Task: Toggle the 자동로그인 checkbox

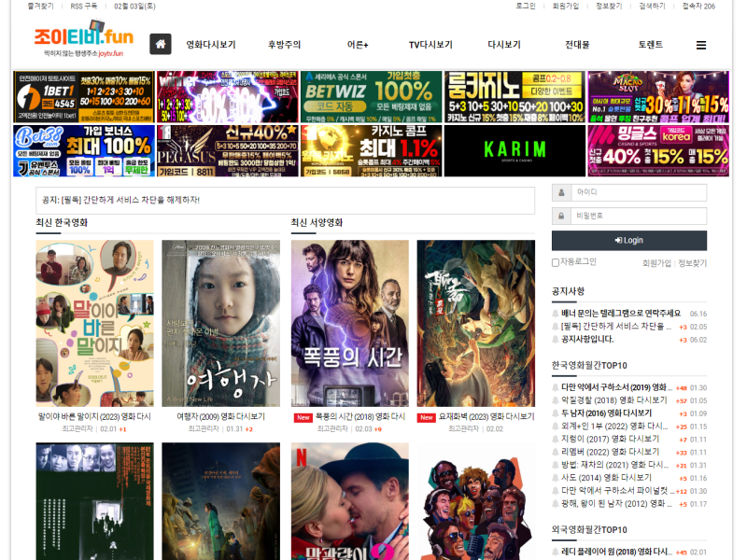Action: tap(556, 263)
